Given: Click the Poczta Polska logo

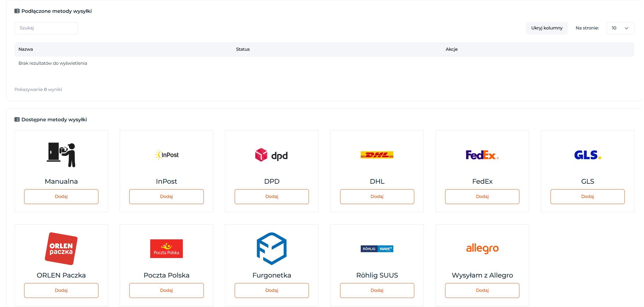Looking at the screenshot, I should click(167, 249).
